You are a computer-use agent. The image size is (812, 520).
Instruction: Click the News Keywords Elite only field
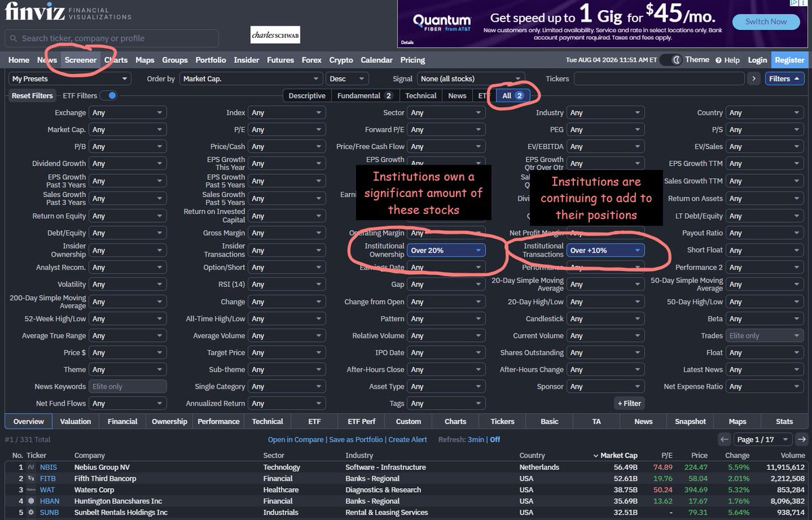click(128, 387)
